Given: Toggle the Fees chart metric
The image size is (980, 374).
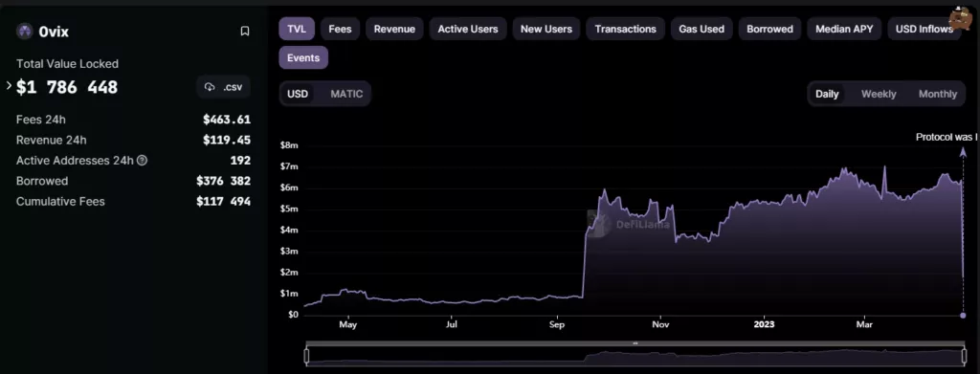Looking at the screenshot, I should point(340,29).
